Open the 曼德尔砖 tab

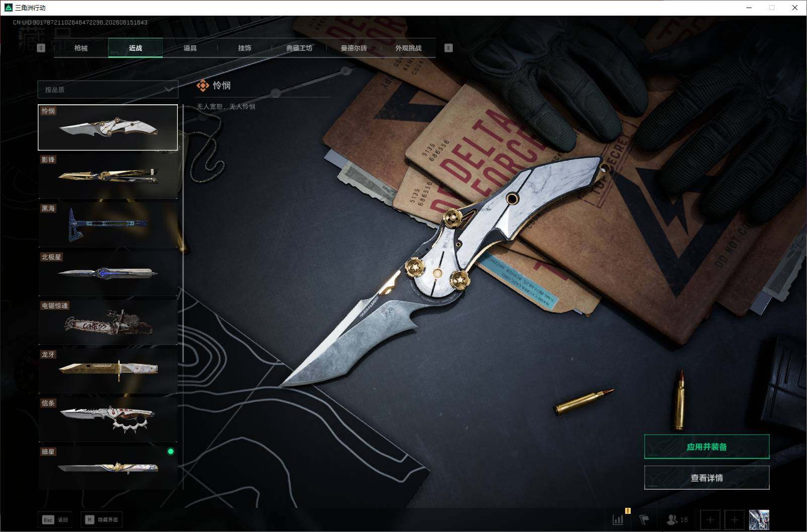(354, 48)
